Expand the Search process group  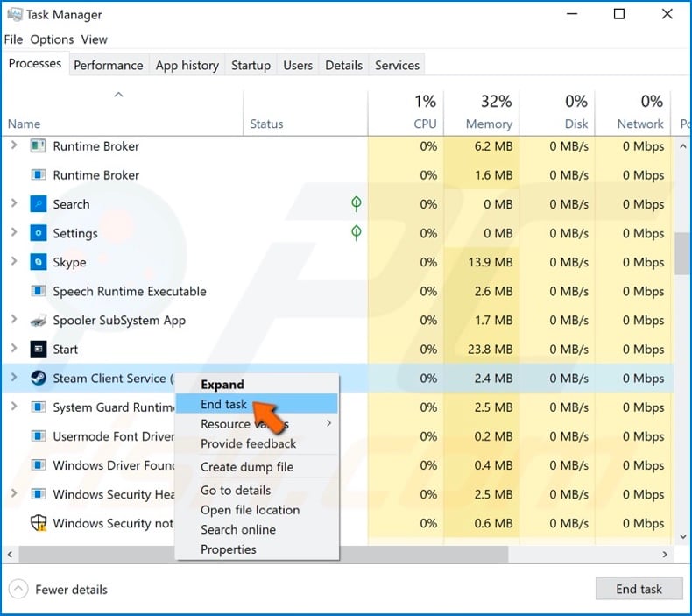point(14,203)
